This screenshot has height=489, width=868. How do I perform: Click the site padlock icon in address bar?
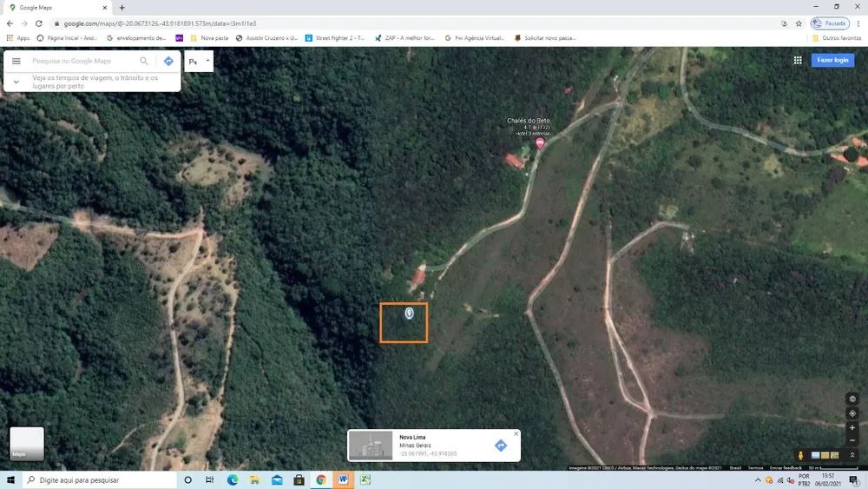[56, 23]
